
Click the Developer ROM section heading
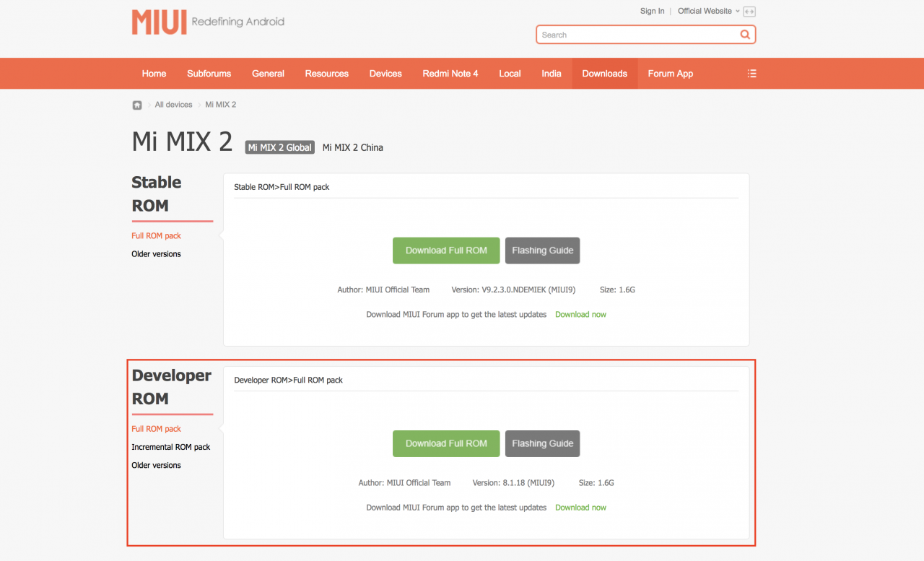point(172,387)
